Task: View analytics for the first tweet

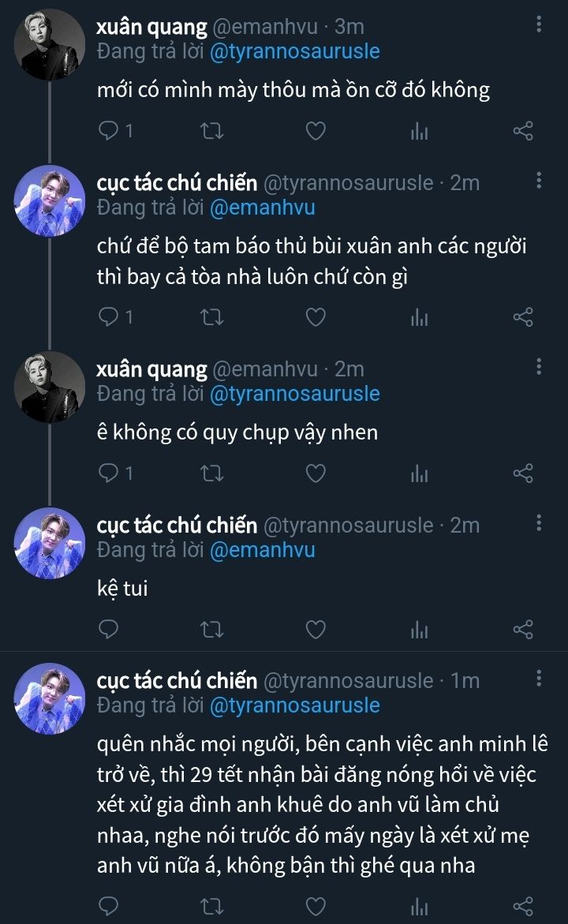Action: tap(419, 131)
